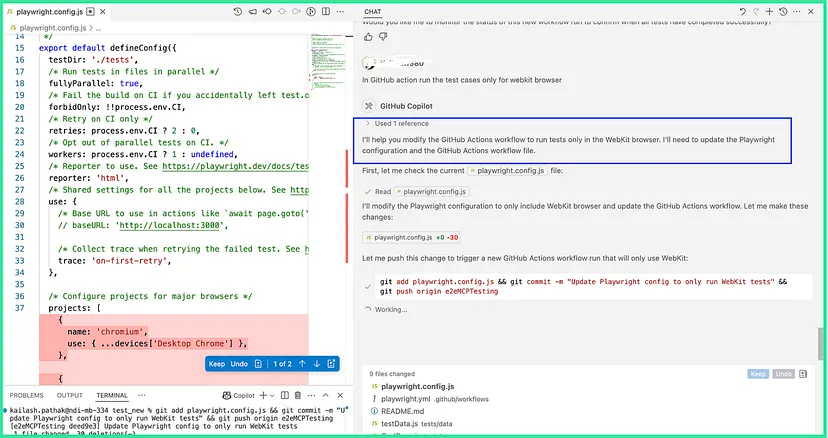Select the CHAT tab

pyautogui.click(x=372, y=12)
